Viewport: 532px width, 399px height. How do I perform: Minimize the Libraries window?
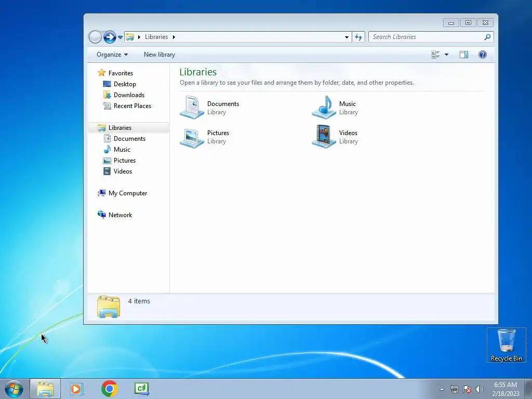pos(451,23)
